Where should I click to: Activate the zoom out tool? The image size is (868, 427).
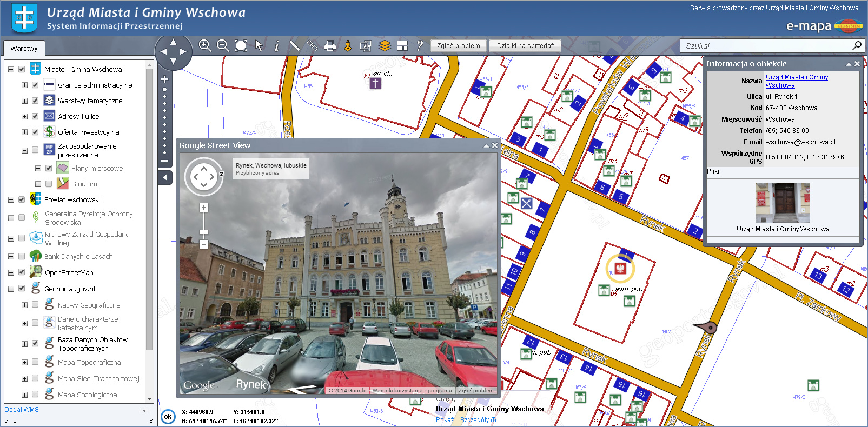[x=223, y=46]
